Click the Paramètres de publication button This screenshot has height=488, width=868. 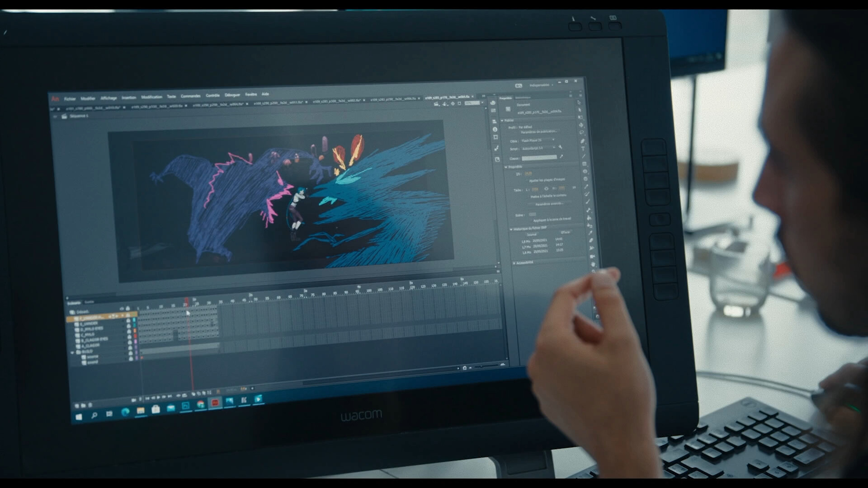pos(539,132)
